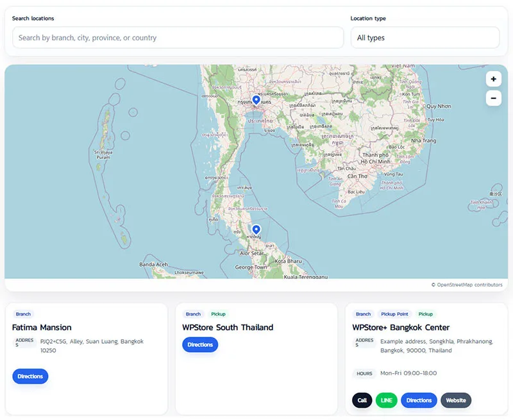Click the map zoom out minus button

tap(493, 98)
